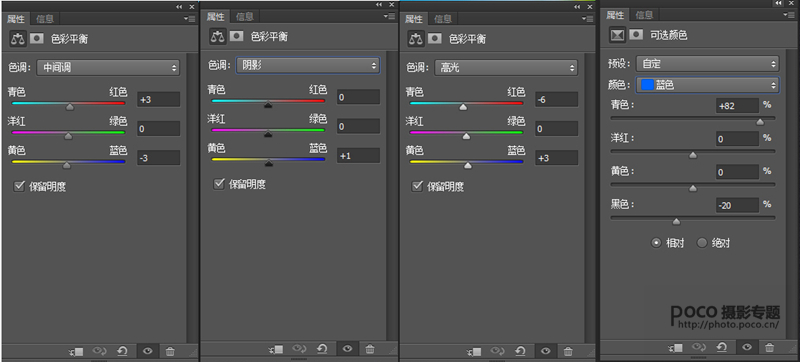Screen dimensions: 800x362
Task: Reset adjustment defaults in the highlights panel
Action: 520,351
